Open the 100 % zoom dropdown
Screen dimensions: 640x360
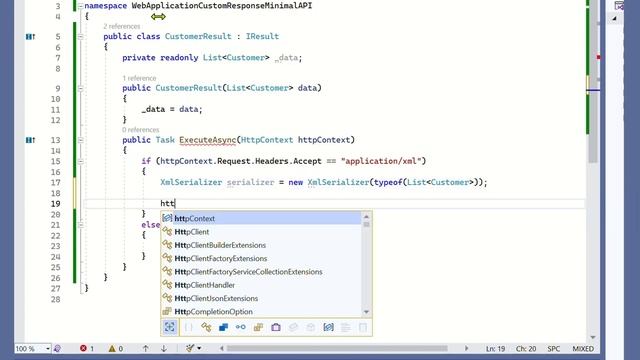48,349
